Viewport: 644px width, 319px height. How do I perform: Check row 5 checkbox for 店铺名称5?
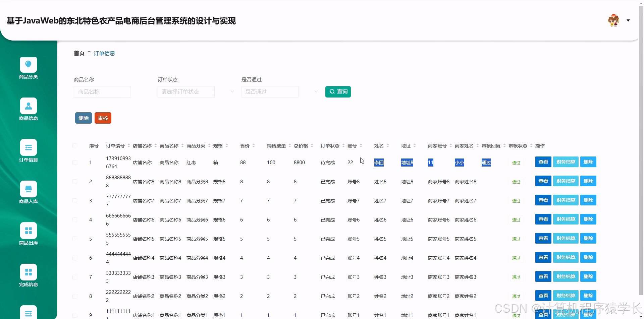75,239
